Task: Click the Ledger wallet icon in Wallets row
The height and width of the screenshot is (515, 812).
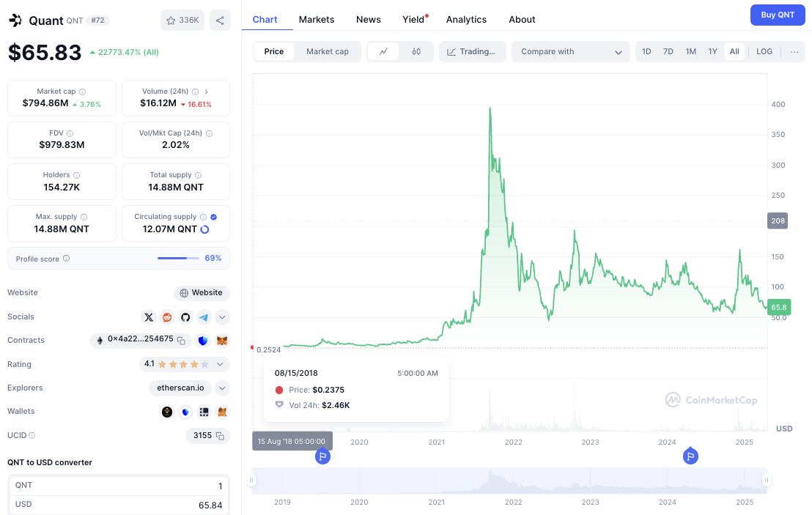Action: pyautogui.click(x=204, y=412)
